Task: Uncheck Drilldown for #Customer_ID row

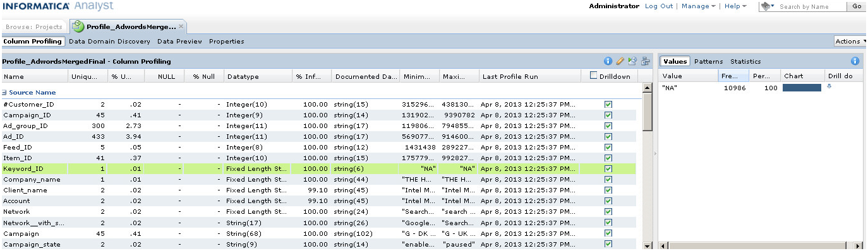Action: [608, 104]
